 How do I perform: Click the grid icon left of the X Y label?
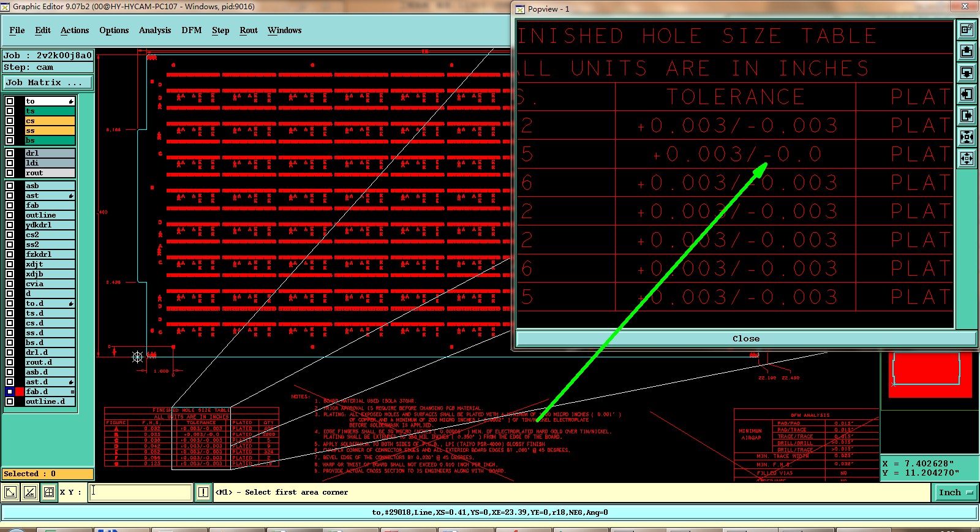(x=49, y=492)
